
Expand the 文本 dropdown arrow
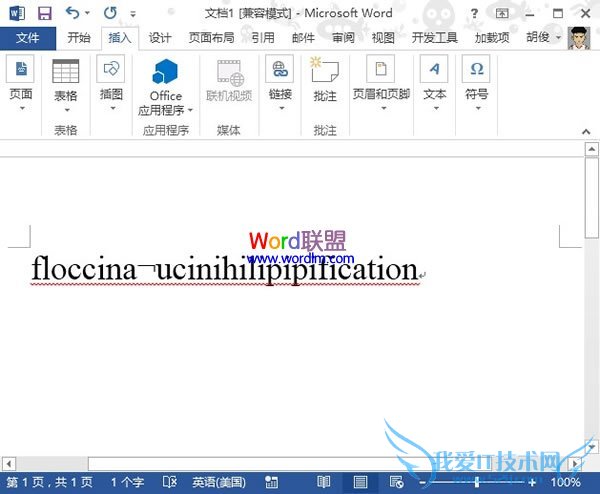pos(436,108)
